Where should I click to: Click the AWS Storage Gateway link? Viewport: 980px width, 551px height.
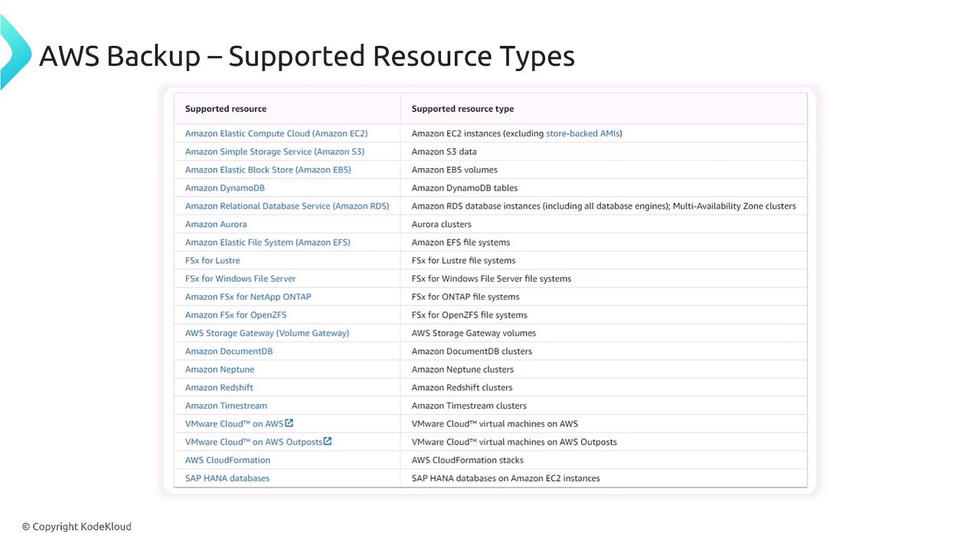tap(266, 333)
